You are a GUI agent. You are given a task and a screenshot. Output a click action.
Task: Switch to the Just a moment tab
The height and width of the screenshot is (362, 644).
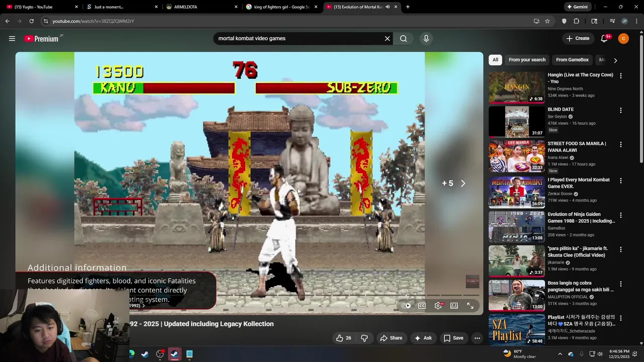pos(120,7)
